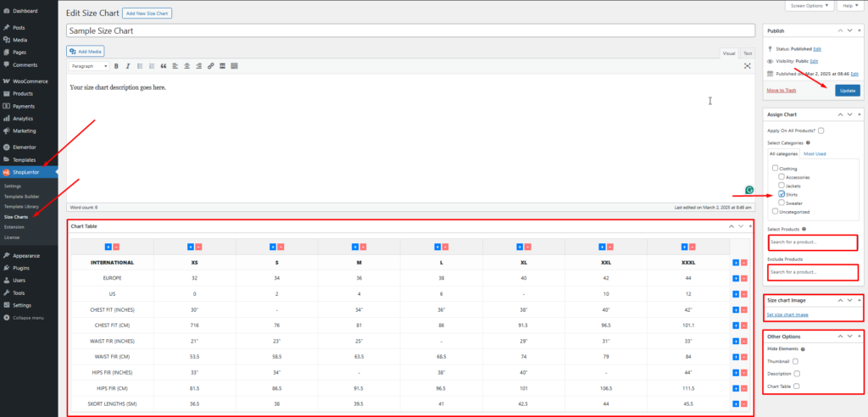Click the Italic formatting icon

pos(128,66)
